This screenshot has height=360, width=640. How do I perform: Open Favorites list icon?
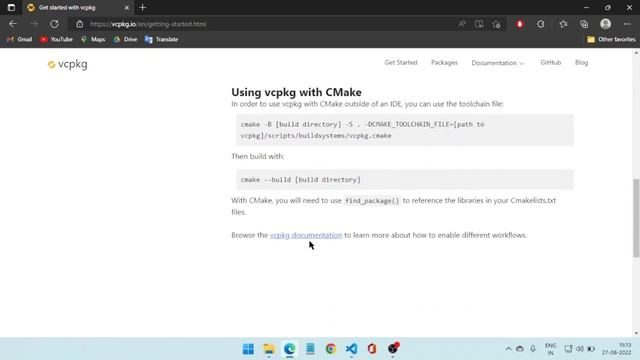(x=563, y=24)
